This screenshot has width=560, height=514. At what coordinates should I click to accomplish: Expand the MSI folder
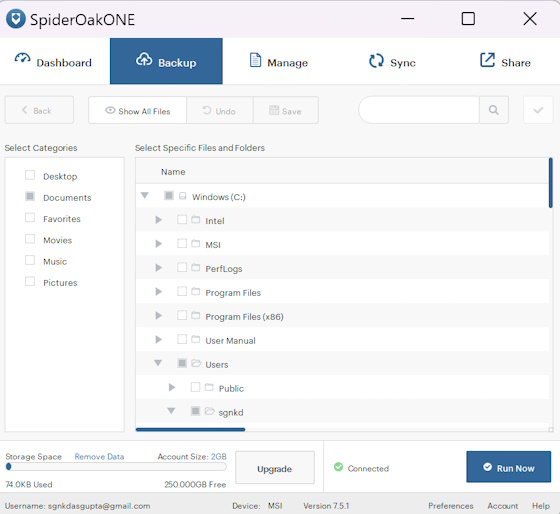(x=159, y=244)
